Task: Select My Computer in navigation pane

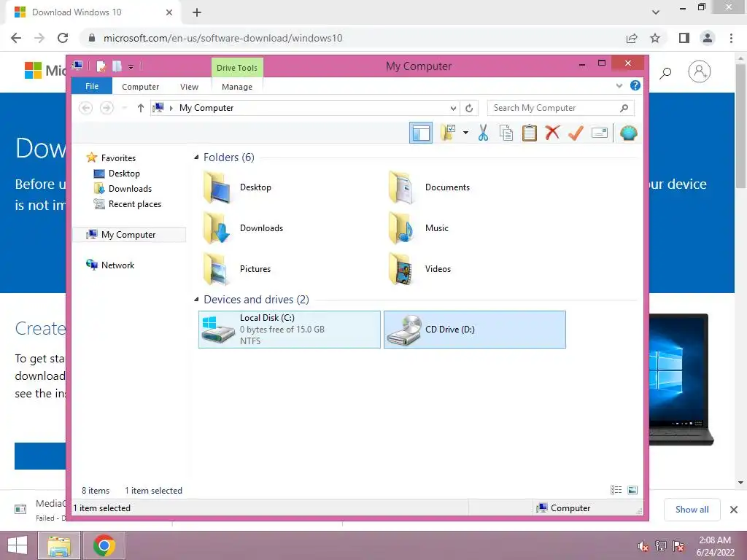Action: pos(128,234)
